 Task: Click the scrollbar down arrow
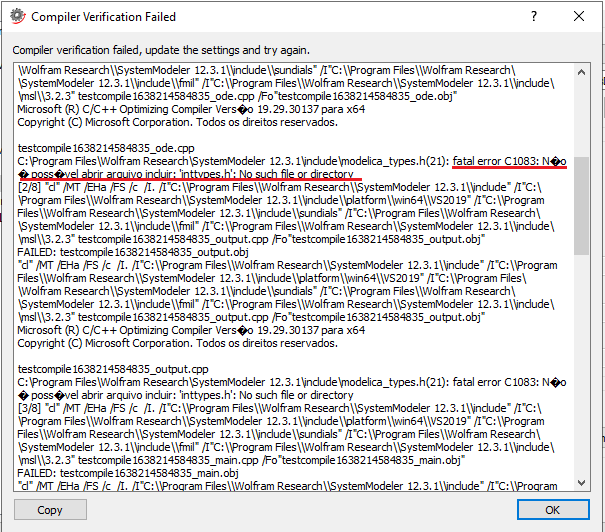pyautogui.click(x=581, y=483)
